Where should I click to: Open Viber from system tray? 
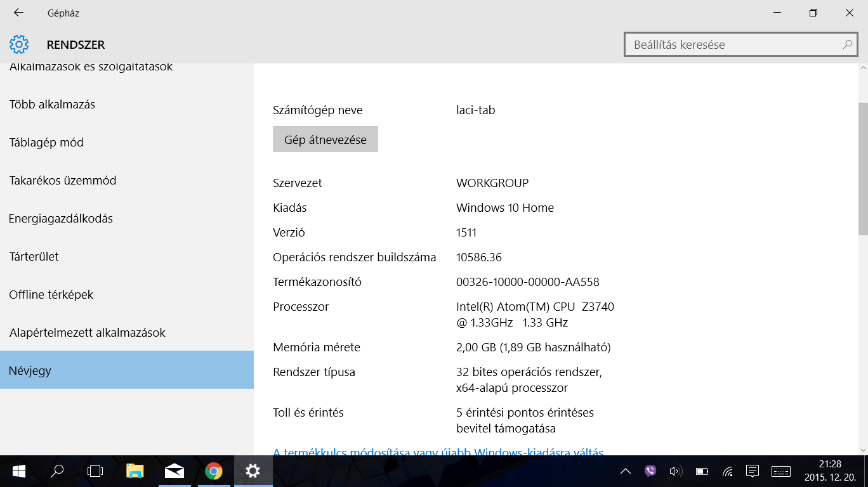pos(650,471)
